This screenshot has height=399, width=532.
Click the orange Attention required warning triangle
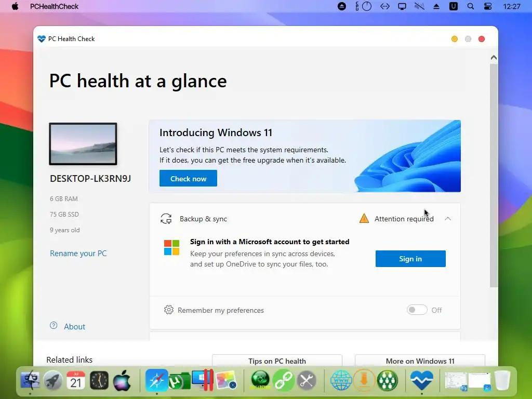pos(364,218)
